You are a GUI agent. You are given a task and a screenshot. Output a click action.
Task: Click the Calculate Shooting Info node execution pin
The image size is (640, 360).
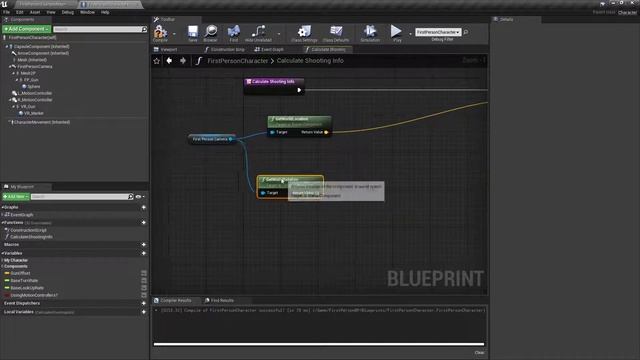tap(299, 90)
